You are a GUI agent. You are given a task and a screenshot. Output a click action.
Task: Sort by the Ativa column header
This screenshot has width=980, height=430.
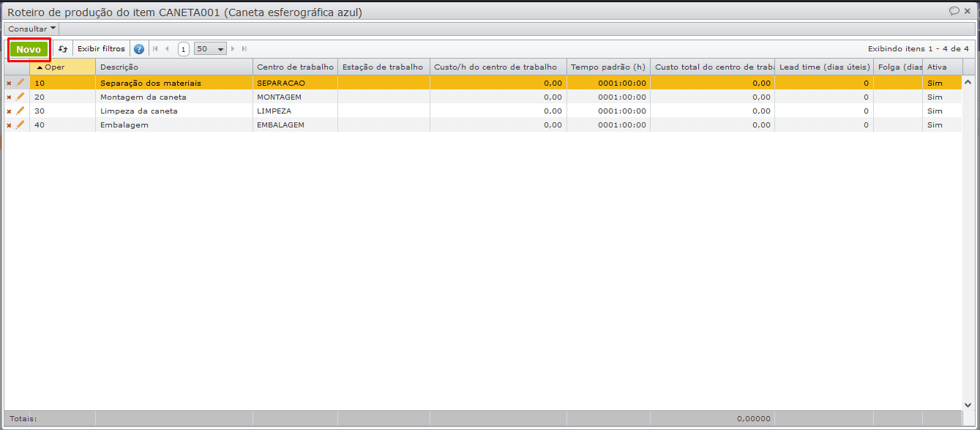pos(943,67)
